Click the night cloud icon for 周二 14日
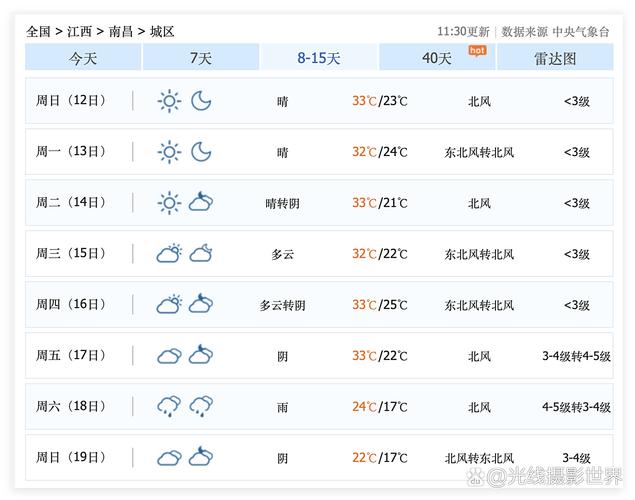The height and width of the screenshot is (500, 635). pyautogui.click(x=201, y=201)
